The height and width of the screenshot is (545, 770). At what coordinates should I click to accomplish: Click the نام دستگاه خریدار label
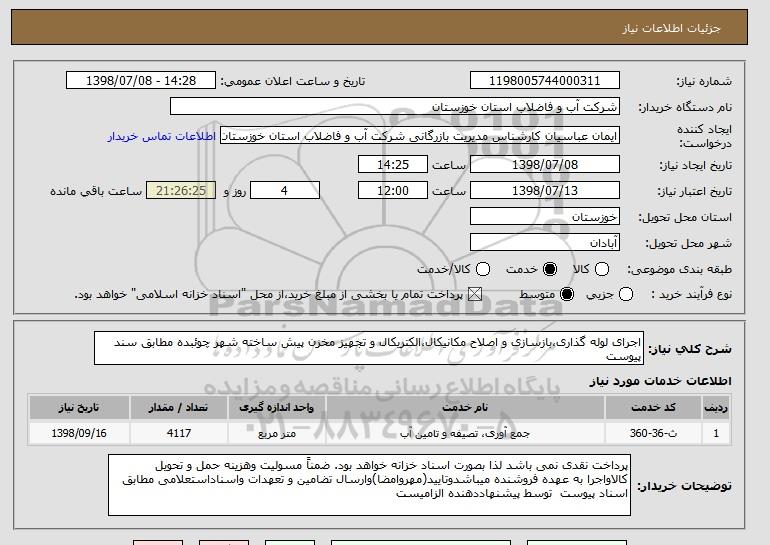pos(685,107)
